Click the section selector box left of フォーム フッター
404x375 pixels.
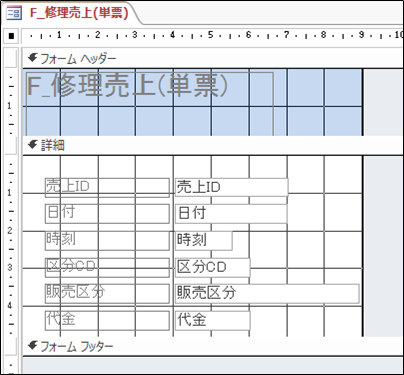click(11, 347)
